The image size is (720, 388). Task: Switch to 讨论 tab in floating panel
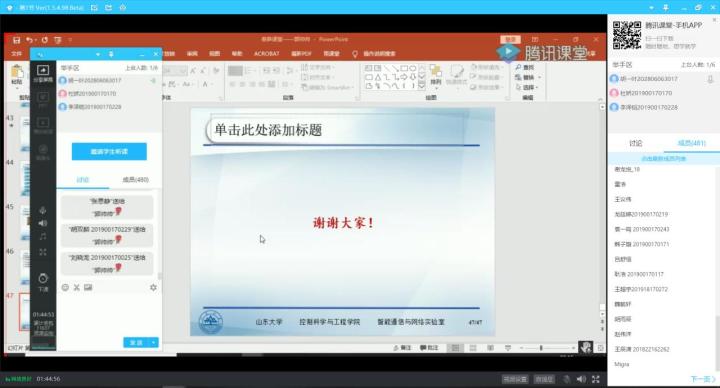(83, 180)
